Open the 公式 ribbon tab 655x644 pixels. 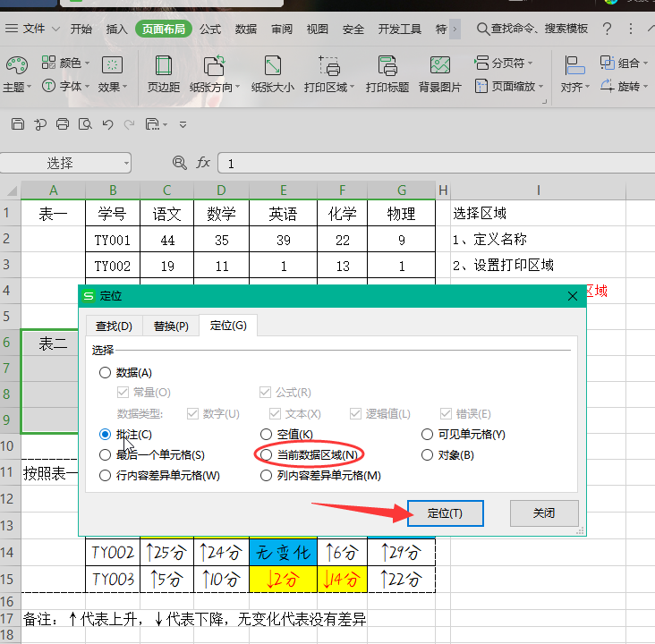pyautogui.click(x=210, y=29)
